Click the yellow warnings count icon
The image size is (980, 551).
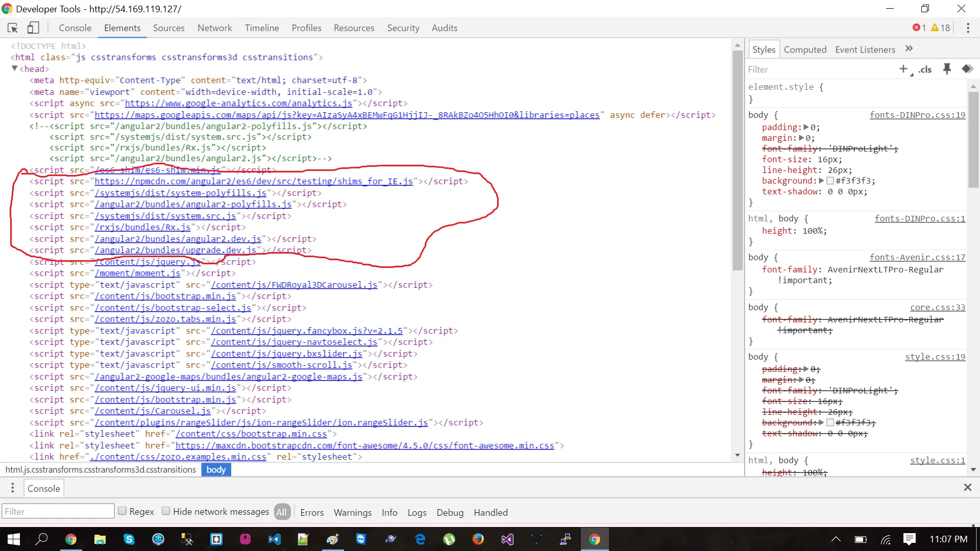click(x=935, y=28)
